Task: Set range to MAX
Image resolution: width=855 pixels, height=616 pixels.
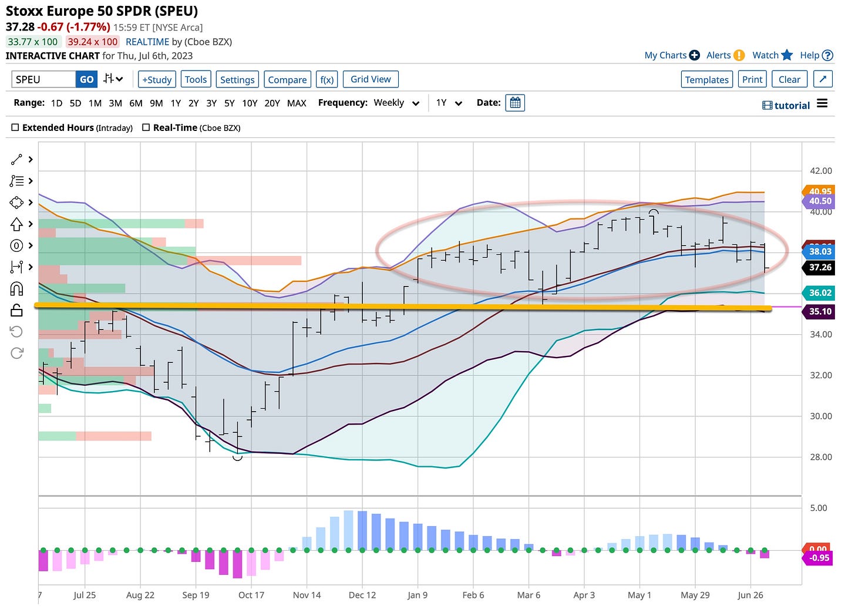Action: 297,103
